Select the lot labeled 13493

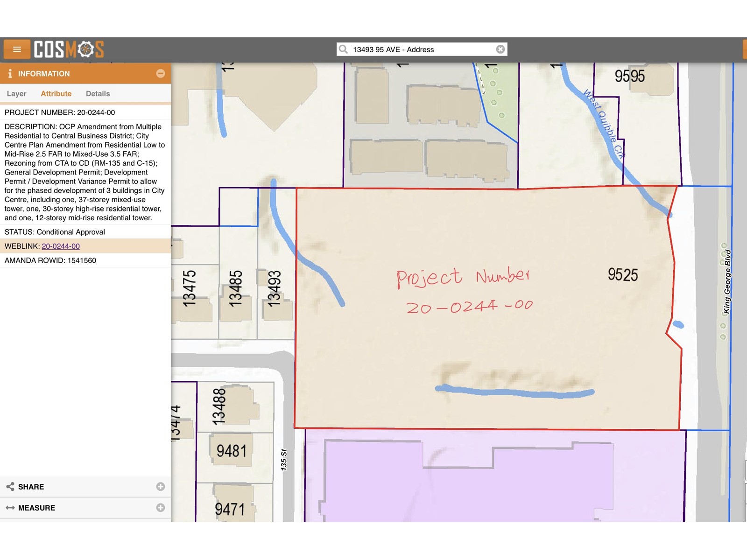[275, 289]
